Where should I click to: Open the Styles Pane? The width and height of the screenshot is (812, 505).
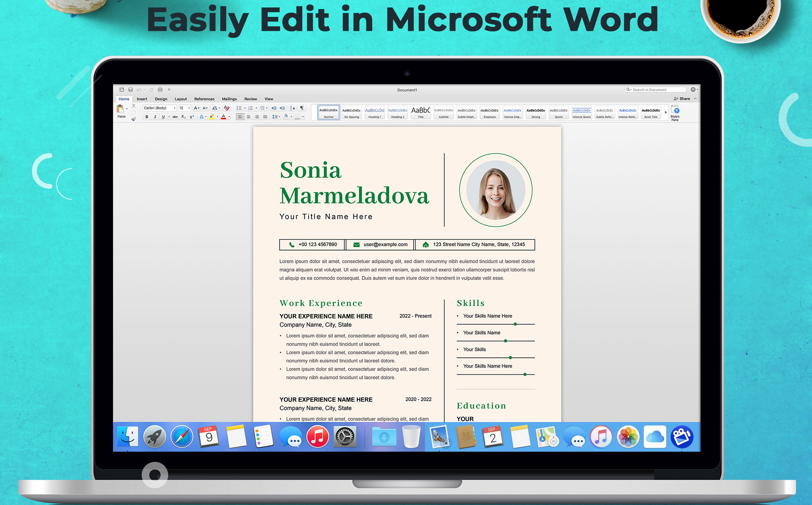(675, 113)
